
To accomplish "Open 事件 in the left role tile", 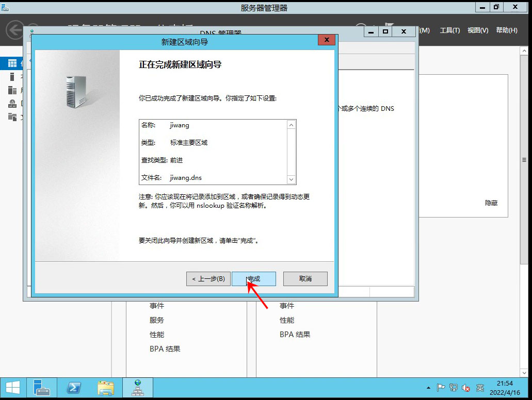I will (157, 306).
